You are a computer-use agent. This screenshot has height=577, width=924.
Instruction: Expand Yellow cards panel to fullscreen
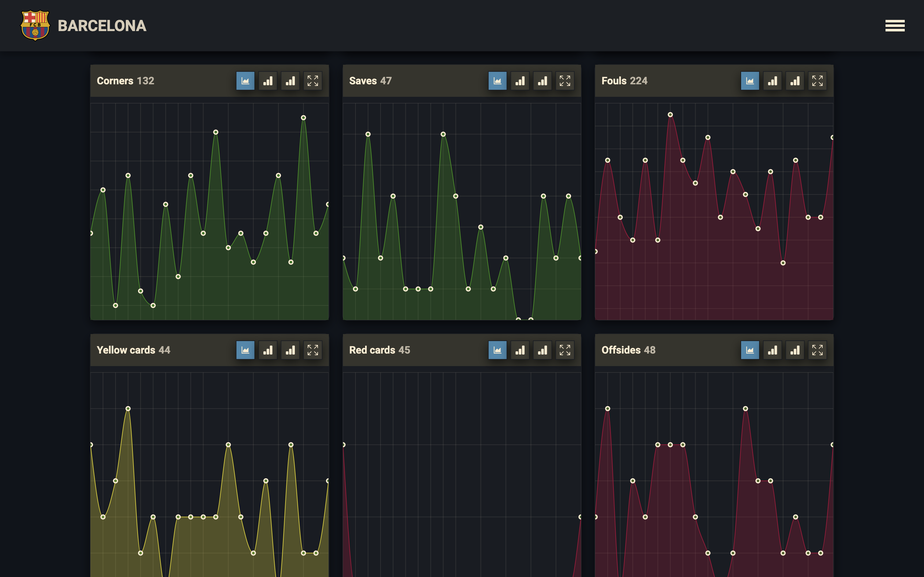(x=313, y=350)
